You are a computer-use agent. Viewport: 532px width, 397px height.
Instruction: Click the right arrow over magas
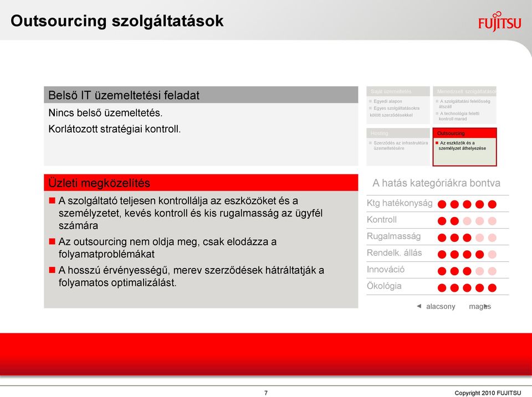(x=486, y=306)
